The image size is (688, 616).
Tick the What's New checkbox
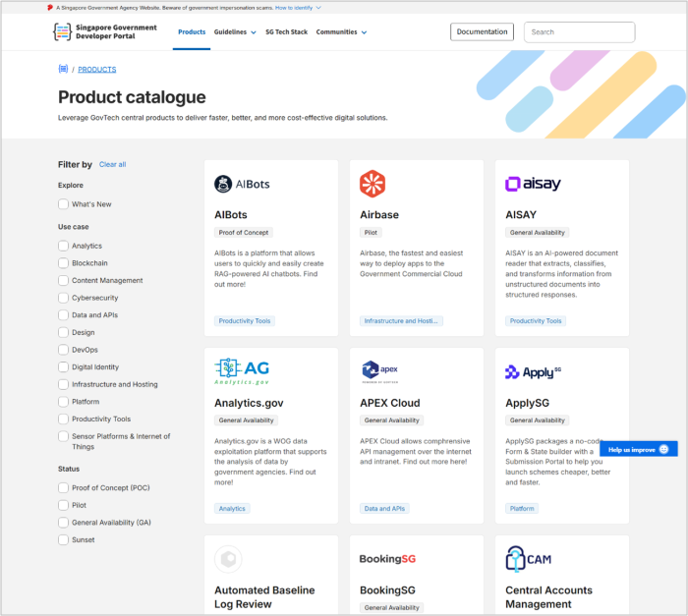64,204
